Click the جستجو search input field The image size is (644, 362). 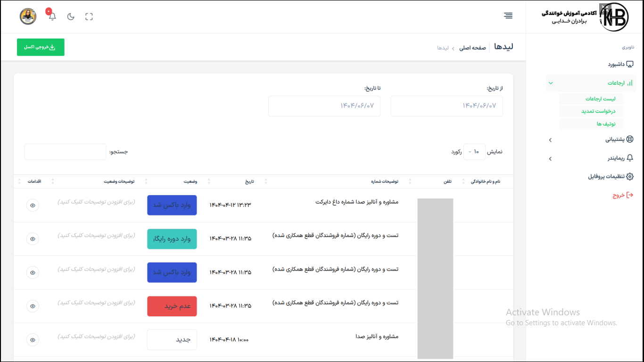(x=66, y=152)
